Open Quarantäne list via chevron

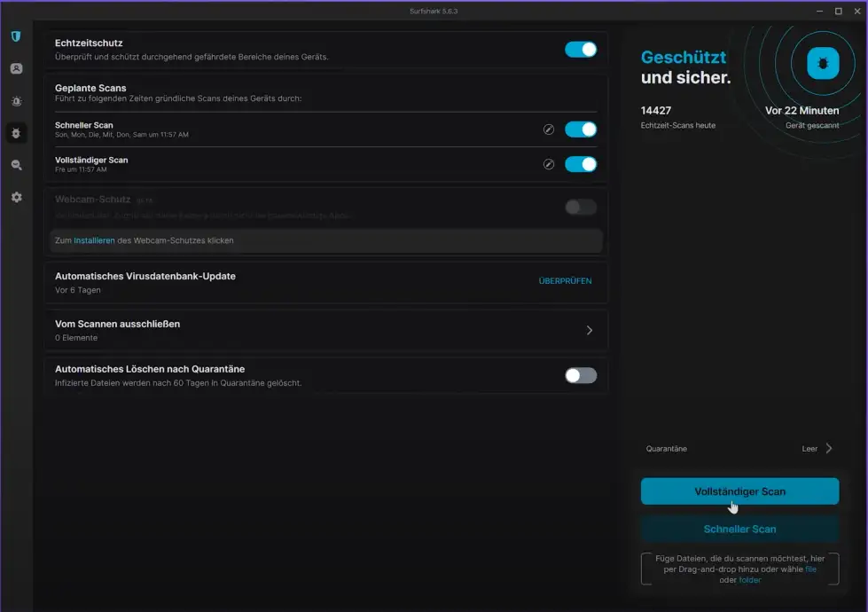829,449
